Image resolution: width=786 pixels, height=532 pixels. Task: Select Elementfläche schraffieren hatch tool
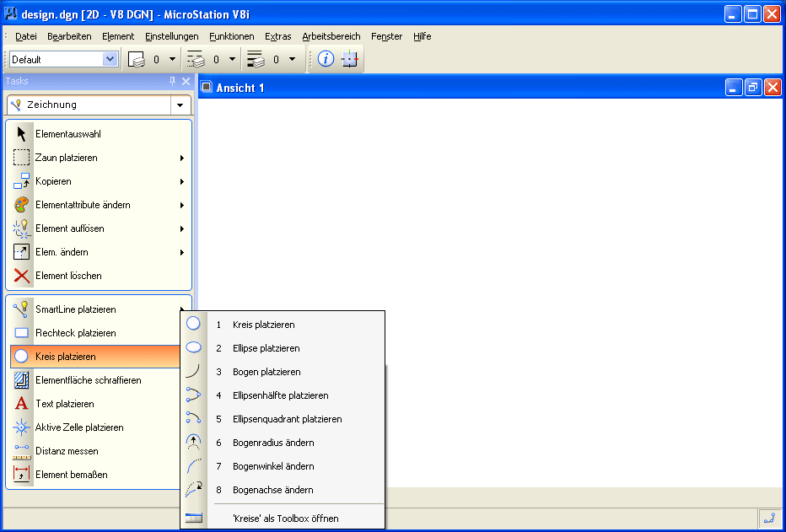pos(22,380)
